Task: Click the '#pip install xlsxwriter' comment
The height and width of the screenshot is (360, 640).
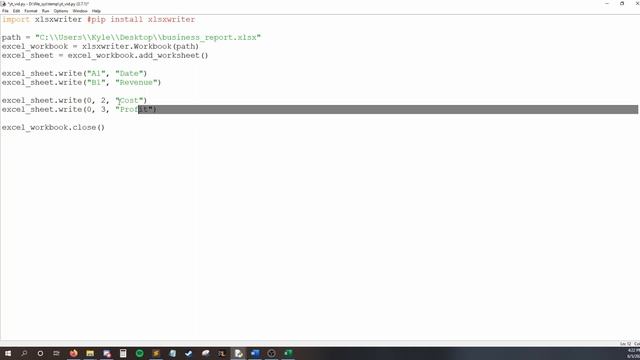Action: click(141, 20)
